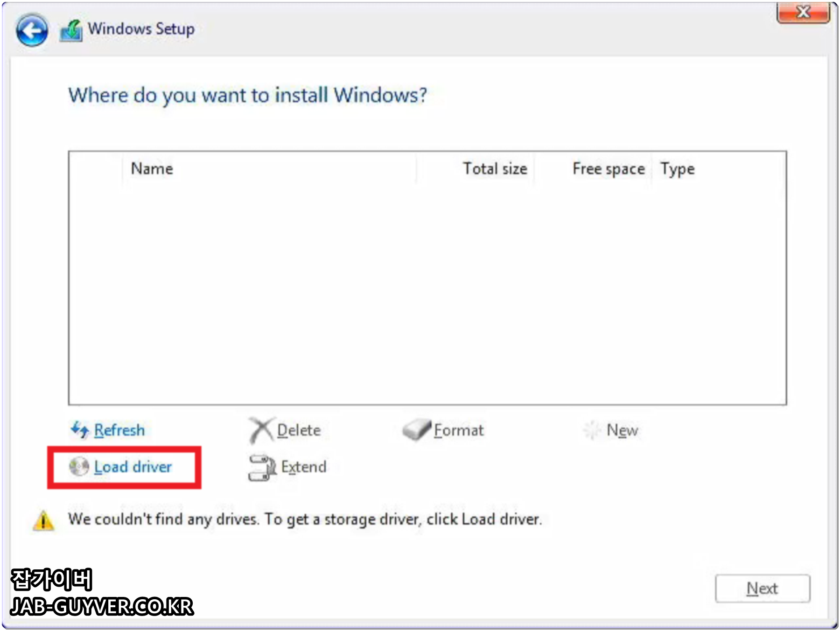Click the 'Windows Setup' title text
This screenshot has width=840, height=631.
tap(141, 29)
